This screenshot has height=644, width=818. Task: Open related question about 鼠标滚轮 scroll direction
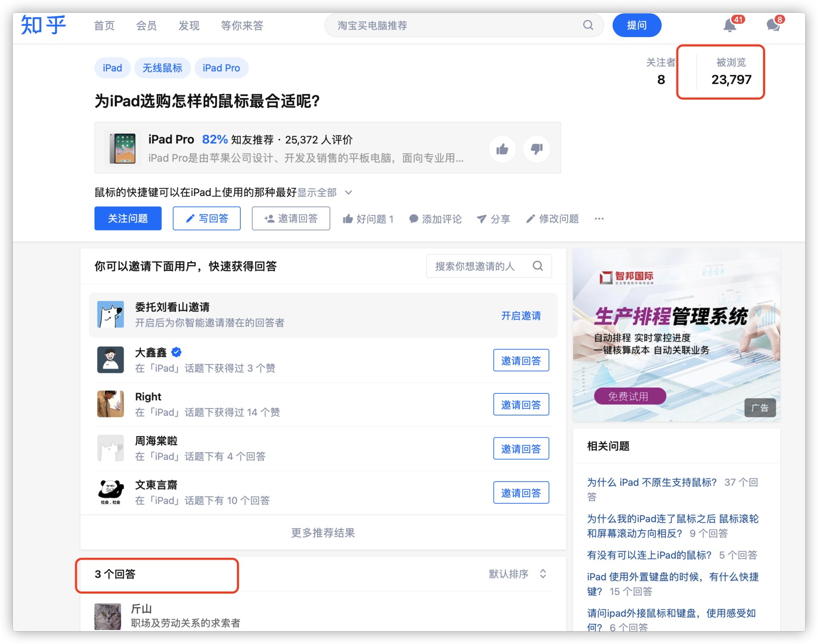[672, 526]
